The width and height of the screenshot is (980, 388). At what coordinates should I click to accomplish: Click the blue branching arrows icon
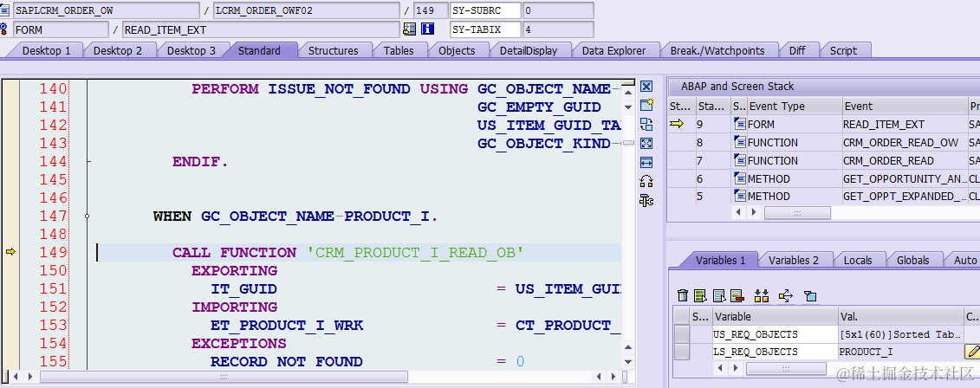[x=786, y=295]
